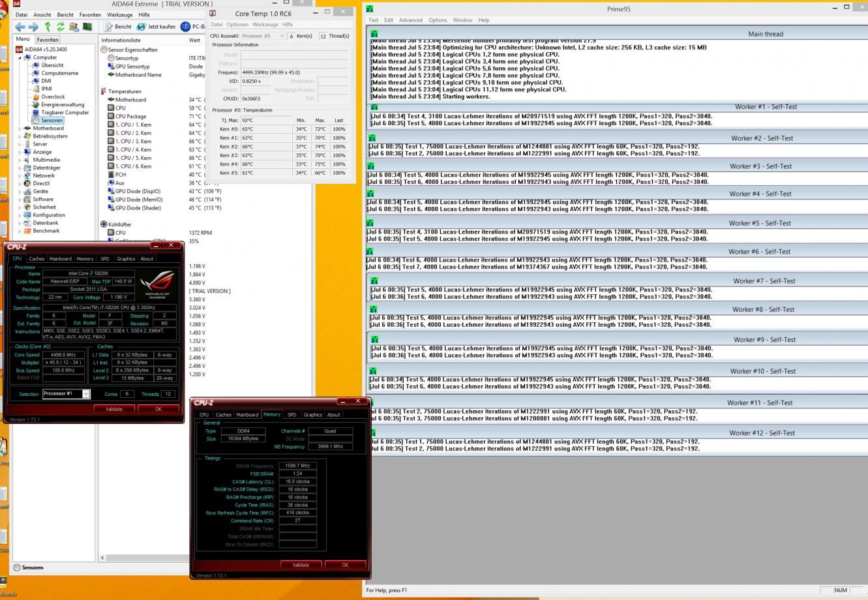Click Sicherheit shield icon in tree
The height and width of the screenshot is (600, 868).
tap(27, 207)
